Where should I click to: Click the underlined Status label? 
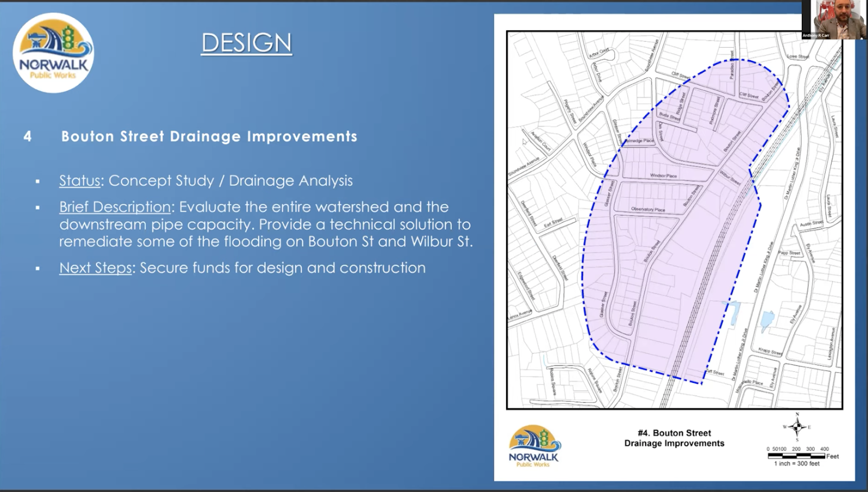point(80,181)
